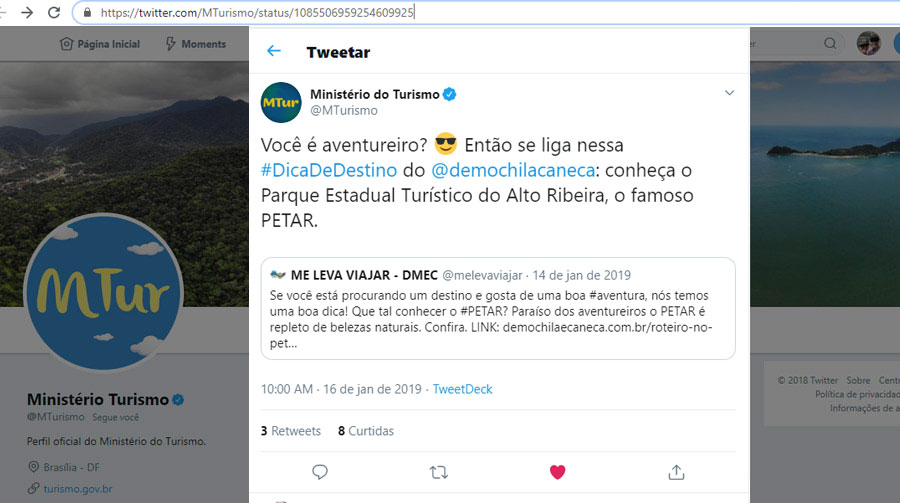The image size is (900, 503).
Task: Open the Página Inicial tab
Action: 100,44
